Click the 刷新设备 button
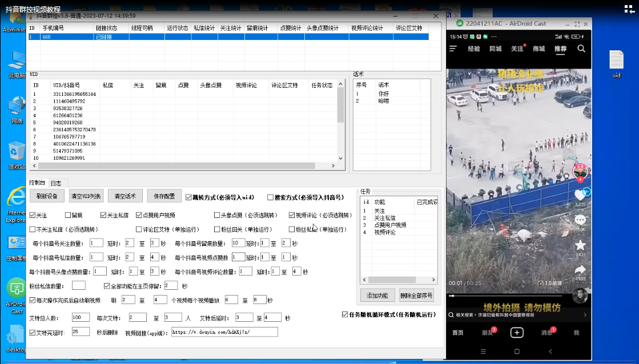 [x=47, y=196]
